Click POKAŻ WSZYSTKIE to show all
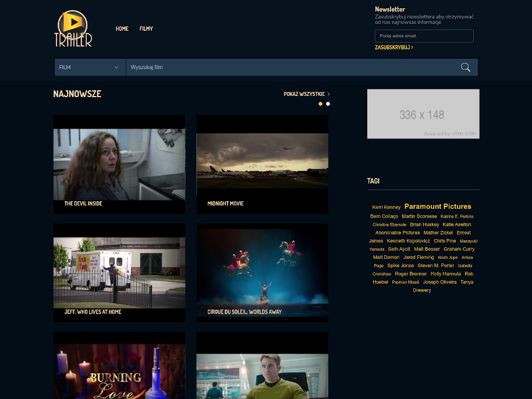The width and height of the screenshot is (532, 399). [x=307, y=94]
